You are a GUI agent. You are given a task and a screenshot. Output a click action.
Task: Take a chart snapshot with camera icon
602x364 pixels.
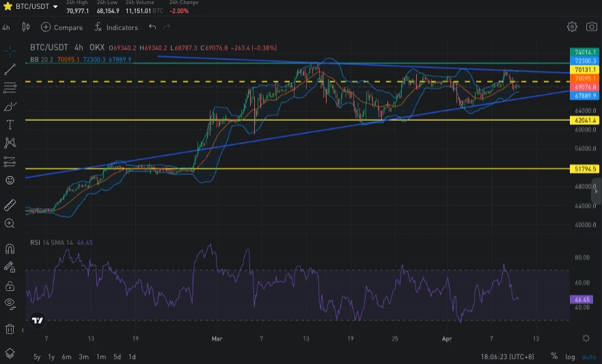(x=591, y=27)
